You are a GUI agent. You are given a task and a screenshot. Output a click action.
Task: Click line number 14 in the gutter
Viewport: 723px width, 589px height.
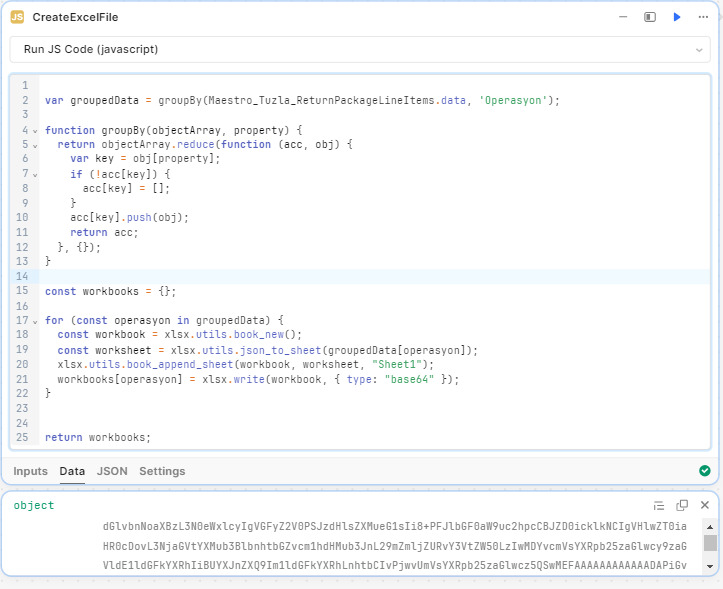tap(22, 276)
